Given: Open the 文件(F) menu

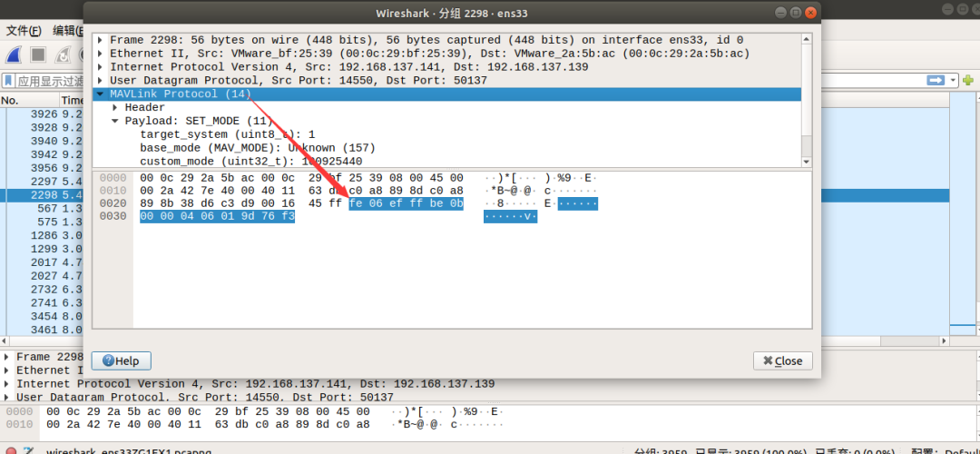Looking at the screenshot, I should pos(24,31).
